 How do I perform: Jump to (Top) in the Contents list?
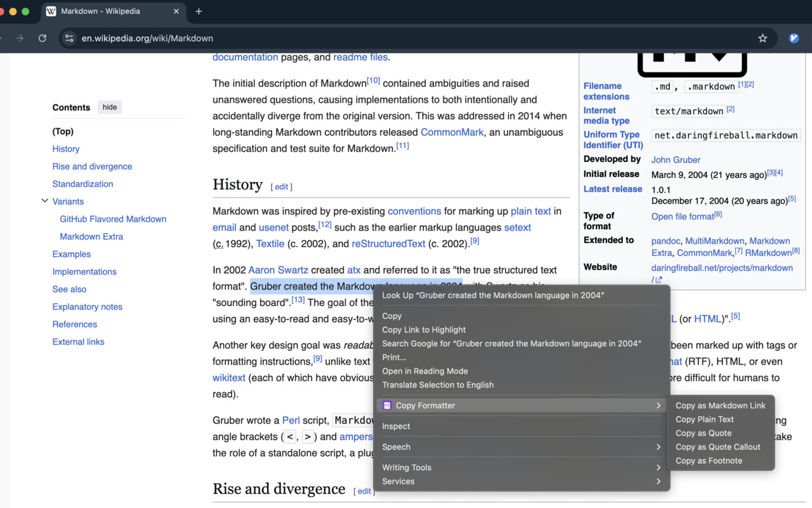(x=63, y=131)
